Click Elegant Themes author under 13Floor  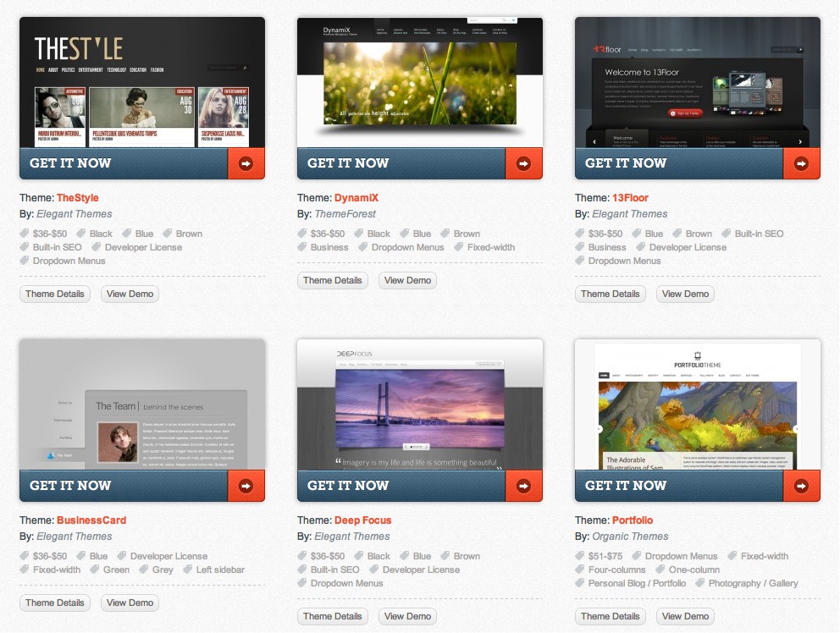pos(629,213)
